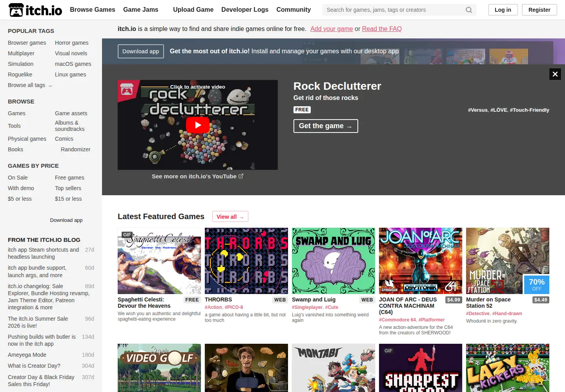Screen dimensions: 565x392
Task: Select the #Commodore 64 tag
Action: tap(397, 320)
